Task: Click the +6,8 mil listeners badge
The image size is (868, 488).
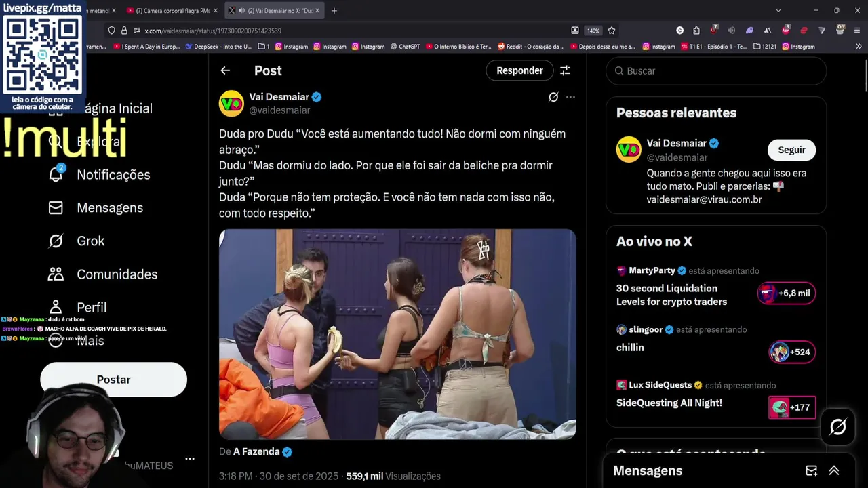Action: coord(786,293)
